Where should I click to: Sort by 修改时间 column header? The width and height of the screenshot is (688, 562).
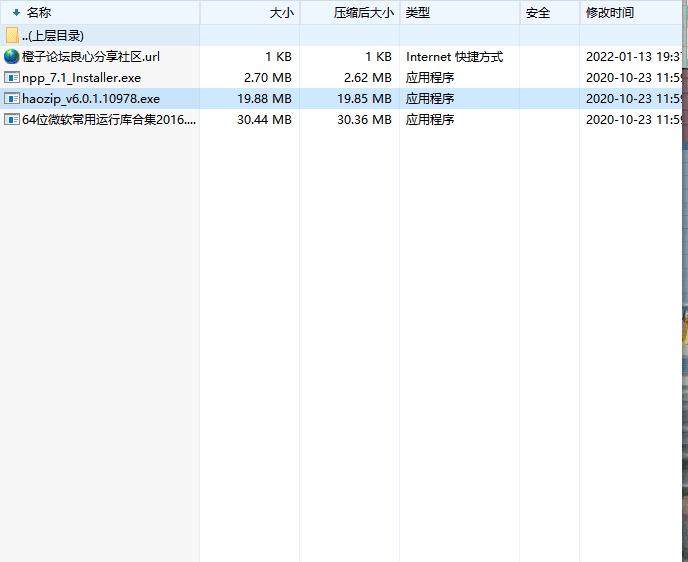click(x=609, y=13)
